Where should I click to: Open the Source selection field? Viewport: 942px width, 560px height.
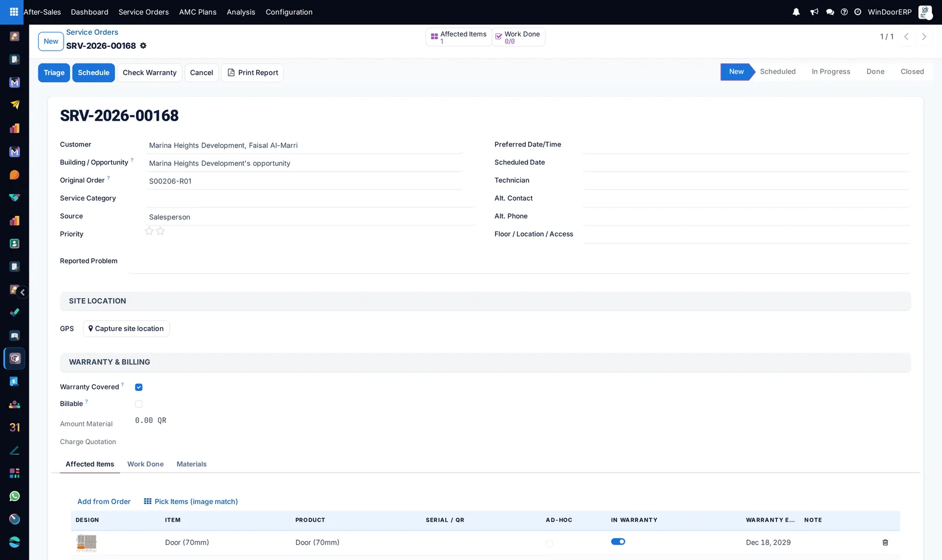[x=311, y=217]
